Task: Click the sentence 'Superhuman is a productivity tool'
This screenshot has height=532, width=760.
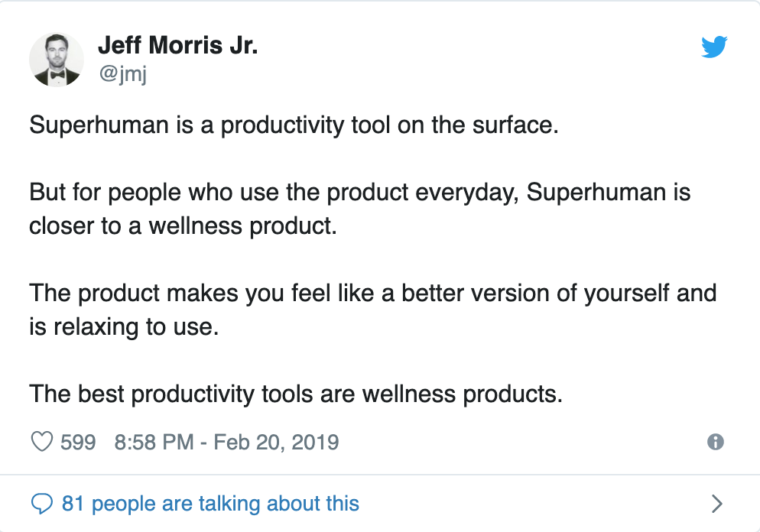Action: [x=294, y=124]
